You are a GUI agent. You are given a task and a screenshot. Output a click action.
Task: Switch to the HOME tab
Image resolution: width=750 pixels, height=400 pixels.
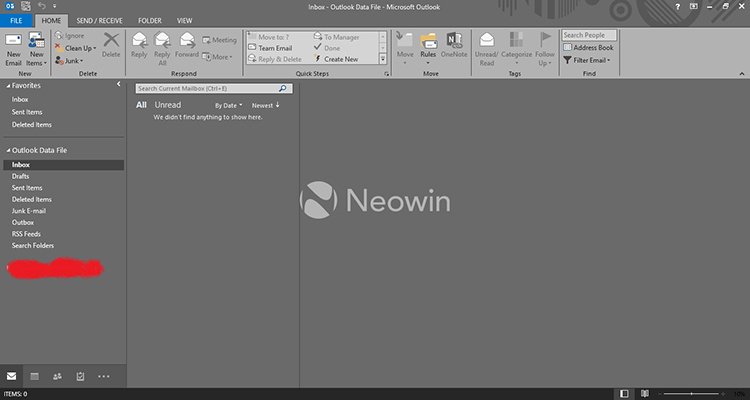pyautogui.click(x=51, y=21)
